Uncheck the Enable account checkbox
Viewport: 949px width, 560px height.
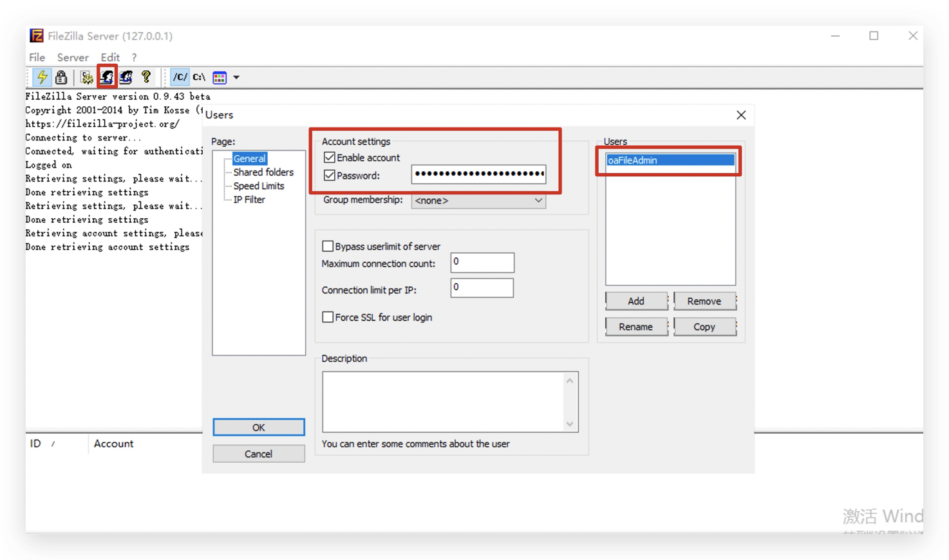pos(329,157)
